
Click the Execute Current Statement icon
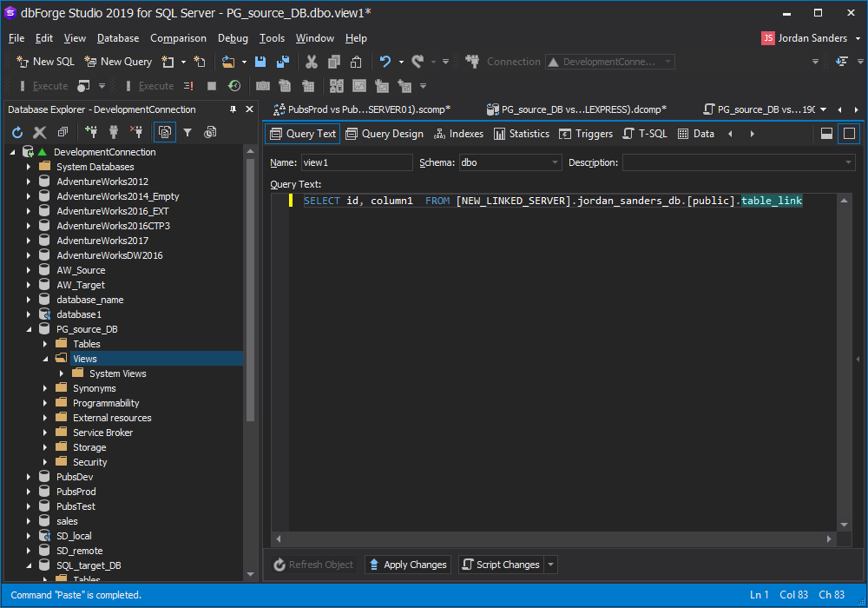coord(188,86)
